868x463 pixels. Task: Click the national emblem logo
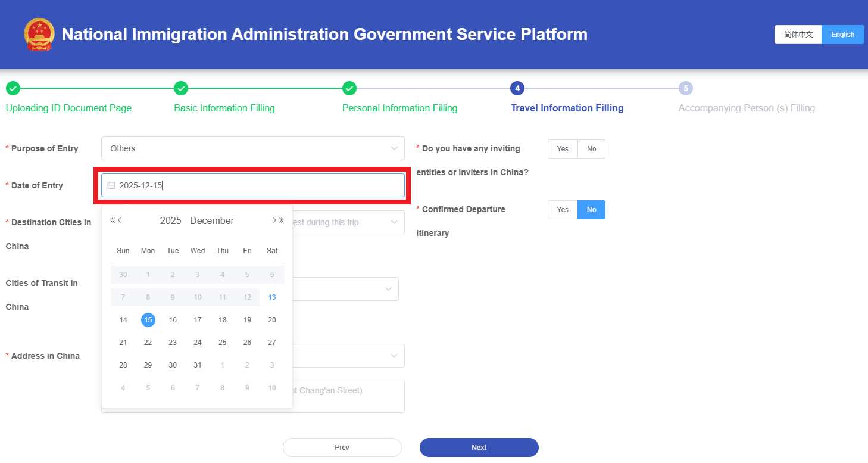[x=39, y=34]
